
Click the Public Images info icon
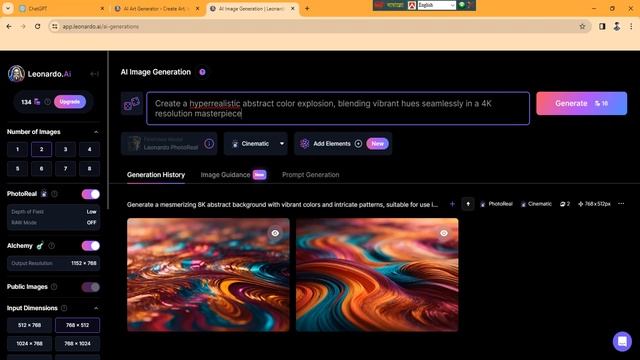[x=54, y=287]
